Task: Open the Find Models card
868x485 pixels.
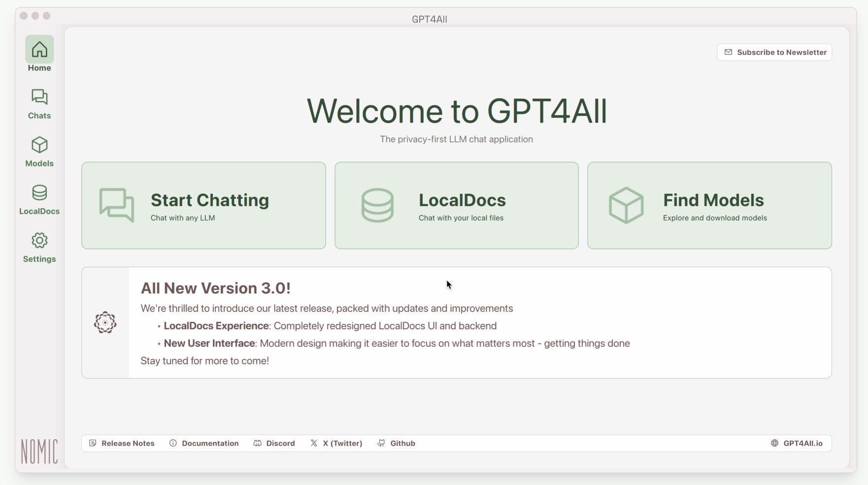Action: point(709,206)
